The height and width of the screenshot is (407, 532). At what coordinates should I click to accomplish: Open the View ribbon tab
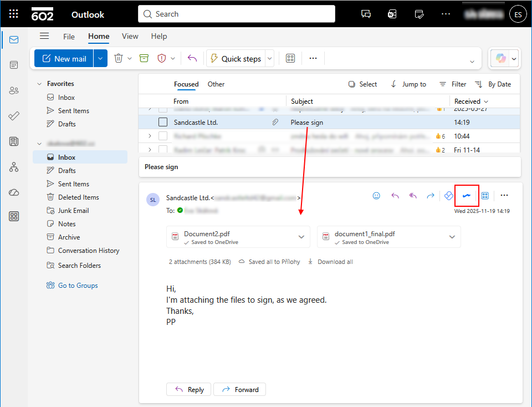[x=130, y=36]
